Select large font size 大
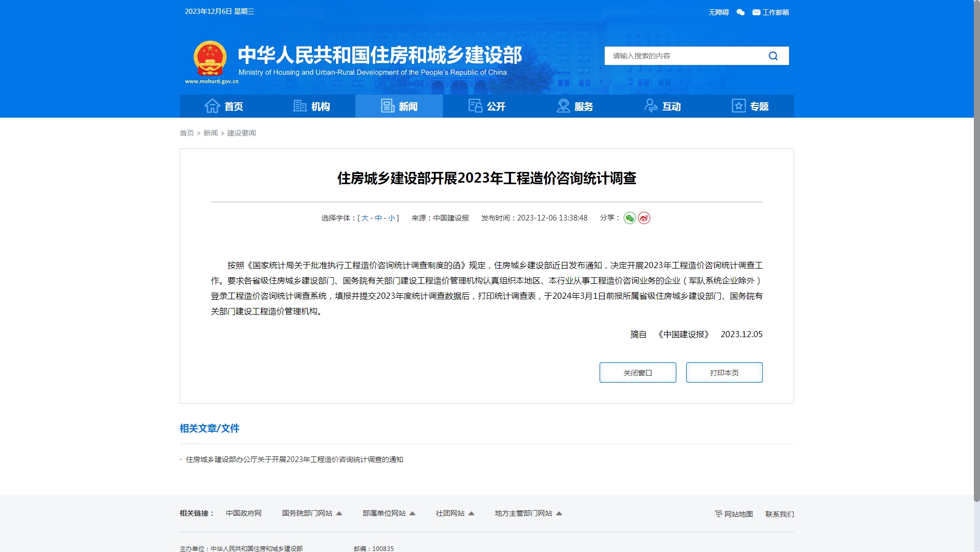The height and width of the screenshot is (552, 980). (x=365, y=218)
